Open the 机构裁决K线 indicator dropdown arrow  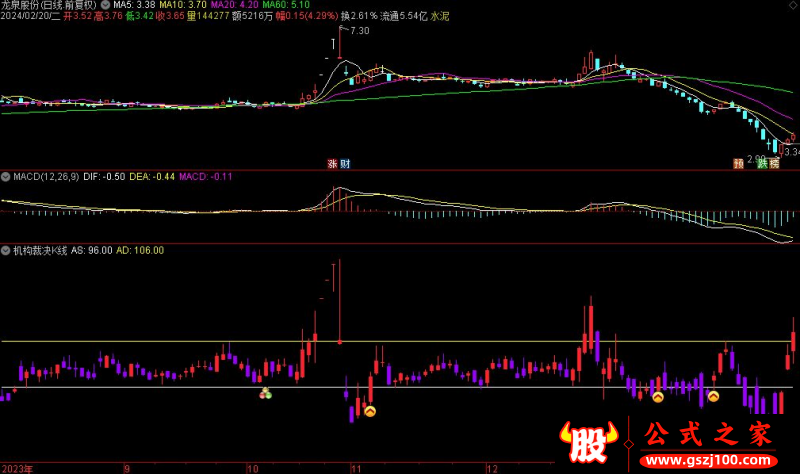coord(6,251)
